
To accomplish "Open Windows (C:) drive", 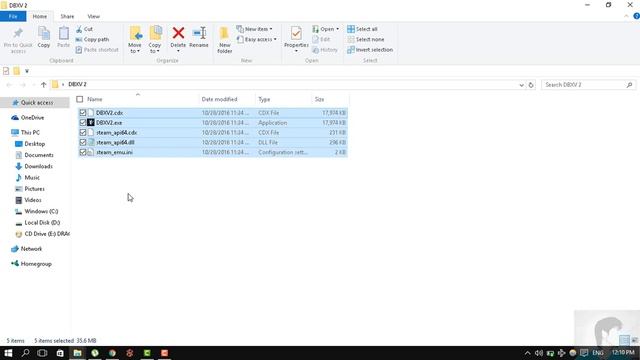I will 41,211.
